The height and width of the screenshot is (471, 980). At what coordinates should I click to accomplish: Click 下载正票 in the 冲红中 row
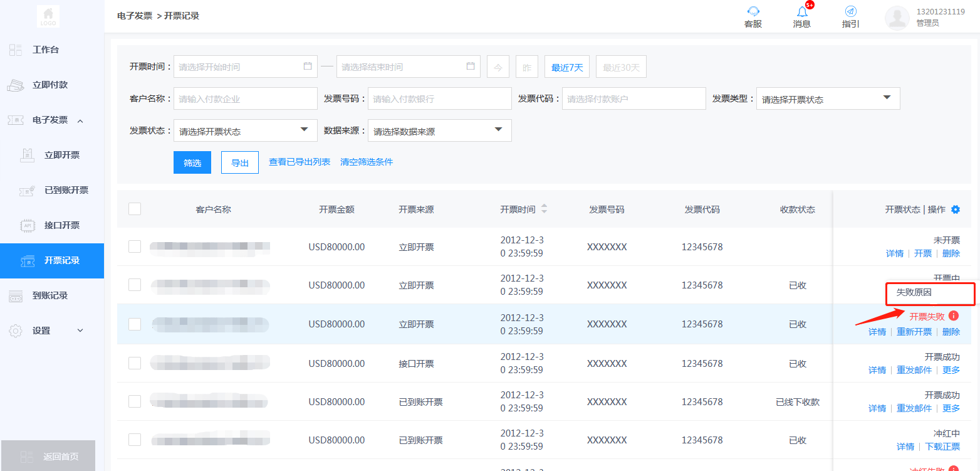942,447
